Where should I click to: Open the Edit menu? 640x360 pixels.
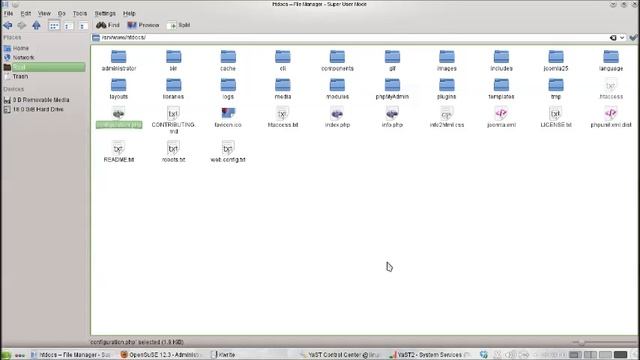[x=26, y=13]
